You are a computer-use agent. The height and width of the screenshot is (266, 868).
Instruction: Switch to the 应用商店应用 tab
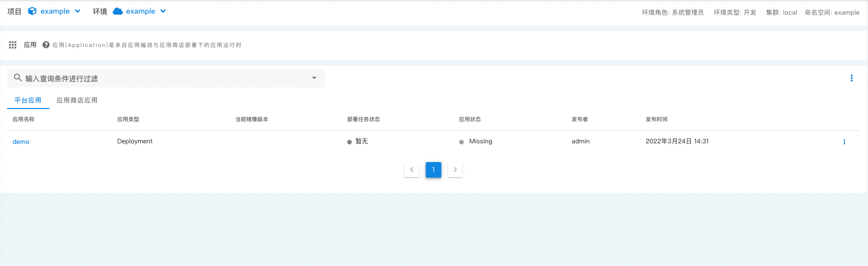[x=77, y=100]
